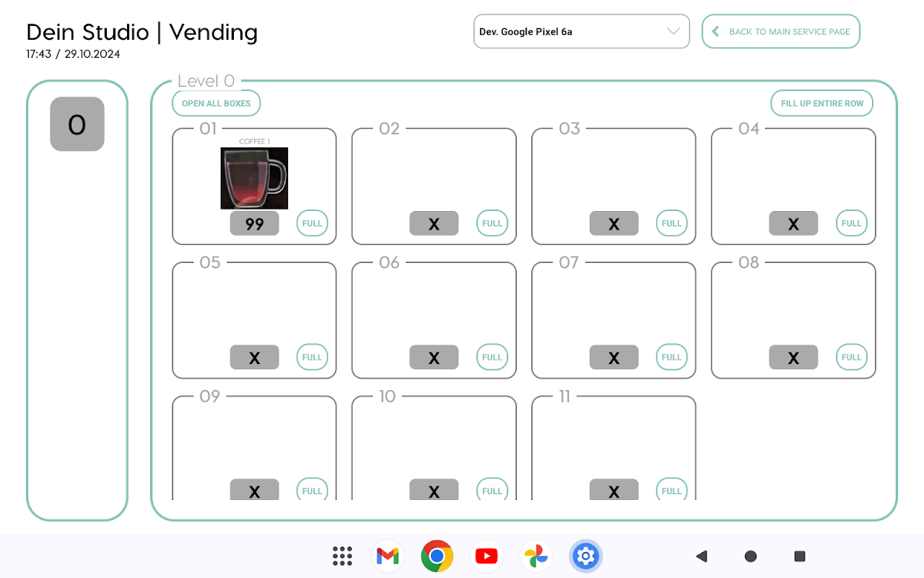This screenshot has height=578, width=924.
Task: Tap the Android recents square button
Action: [800, 556]
